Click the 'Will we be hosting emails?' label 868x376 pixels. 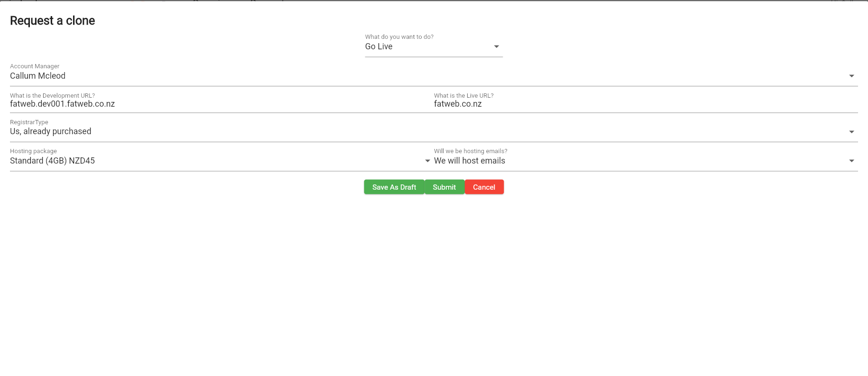[471, 151]
